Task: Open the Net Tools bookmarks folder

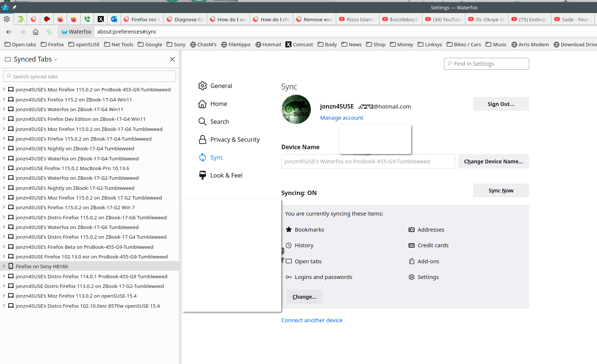Action: click(x=119, y=44)
